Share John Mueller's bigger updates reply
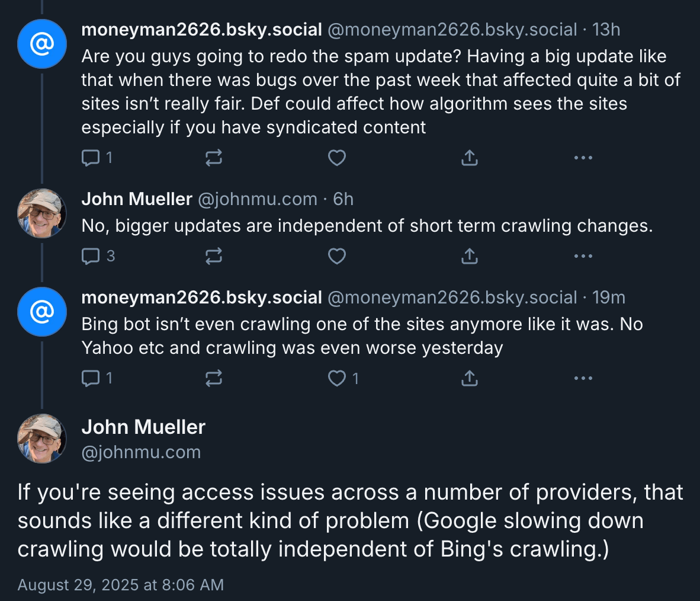700x601 pixels. pos(469,256)
